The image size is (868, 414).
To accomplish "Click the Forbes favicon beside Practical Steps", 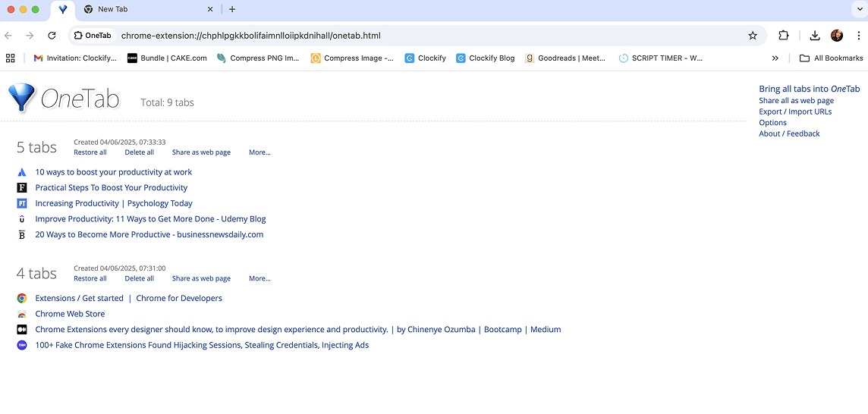I will 21,187.
